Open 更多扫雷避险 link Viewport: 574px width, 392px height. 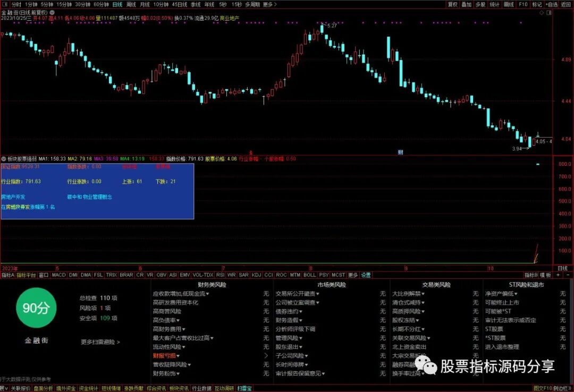click(x=100, y=342)
